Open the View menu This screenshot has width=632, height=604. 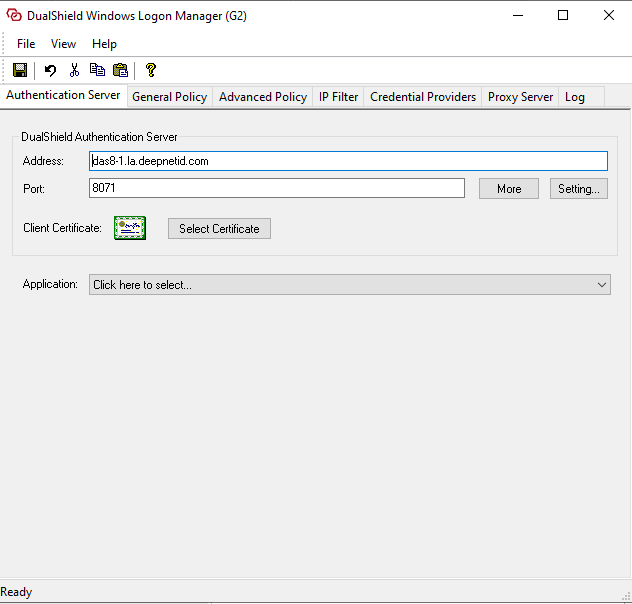63,44
